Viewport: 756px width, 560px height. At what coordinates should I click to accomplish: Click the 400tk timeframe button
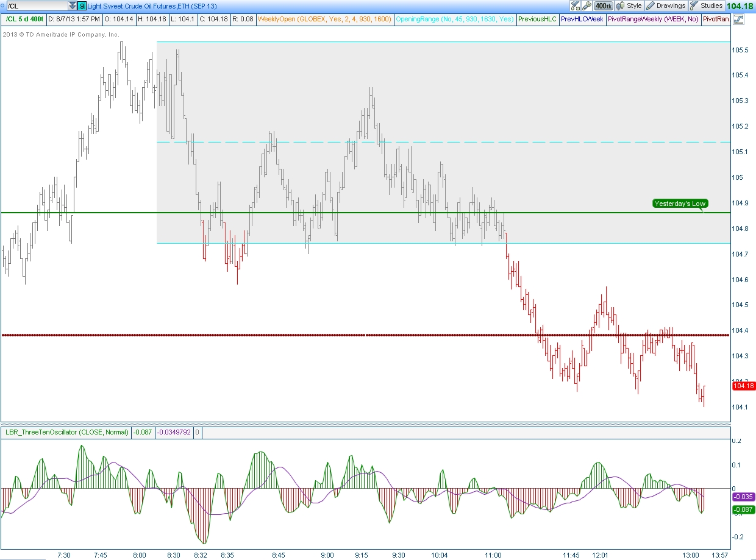(x=603, y=5)
